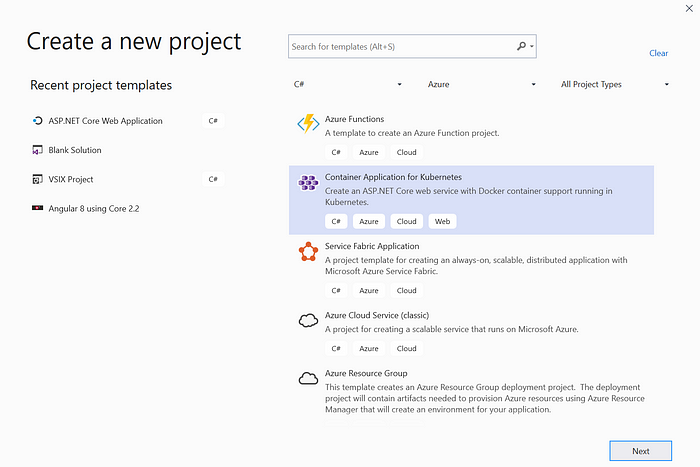Click C# tag under Azure Functions
Viewport: 700px width, 467px height.
click(x=336, y=152)
